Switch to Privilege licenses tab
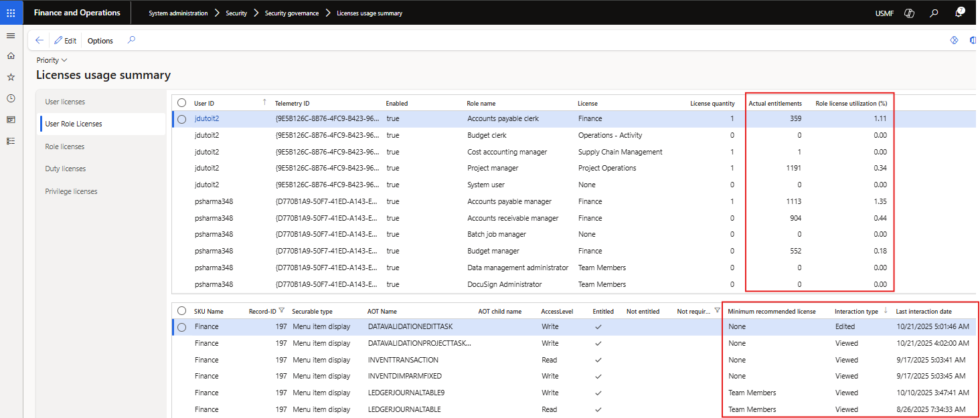Viewport: 980px width, 418px height. click(x=71, y=191)
